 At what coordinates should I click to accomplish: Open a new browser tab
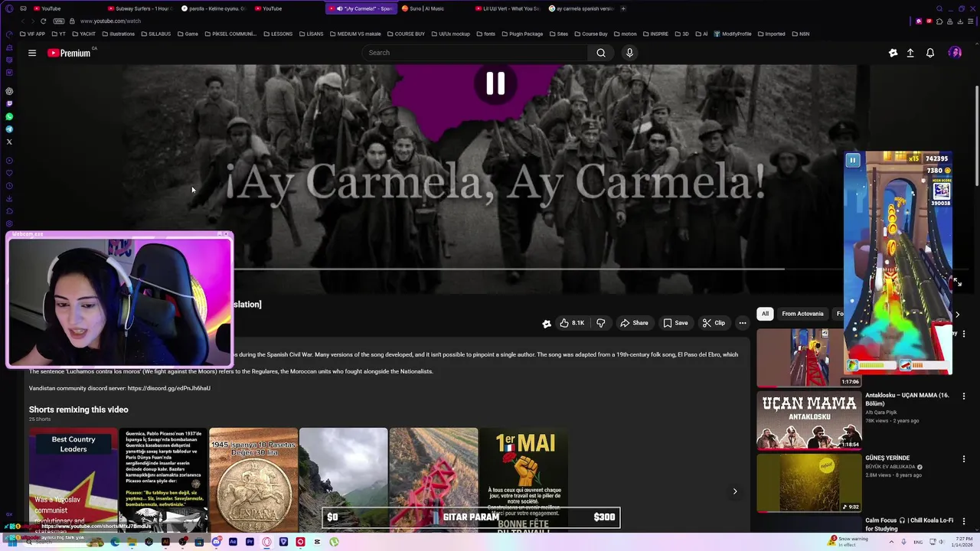(623, 8)
